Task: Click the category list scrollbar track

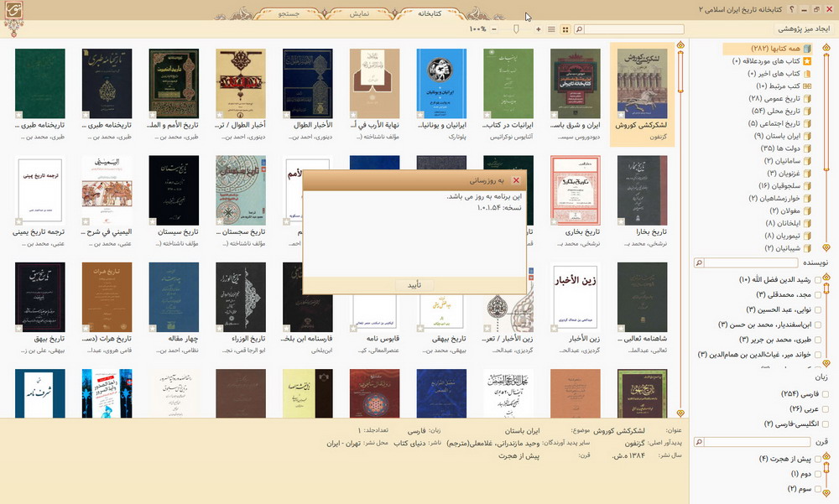Action: point(826,148)
